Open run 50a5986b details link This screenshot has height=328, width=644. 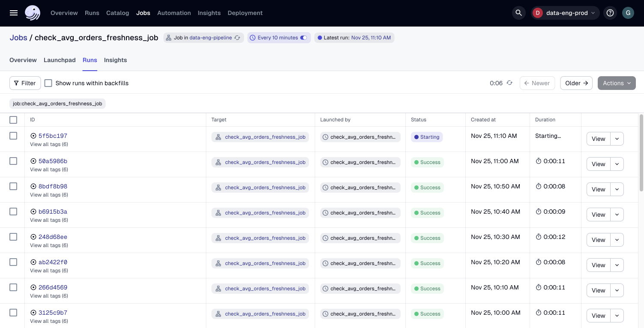[53, 161]
